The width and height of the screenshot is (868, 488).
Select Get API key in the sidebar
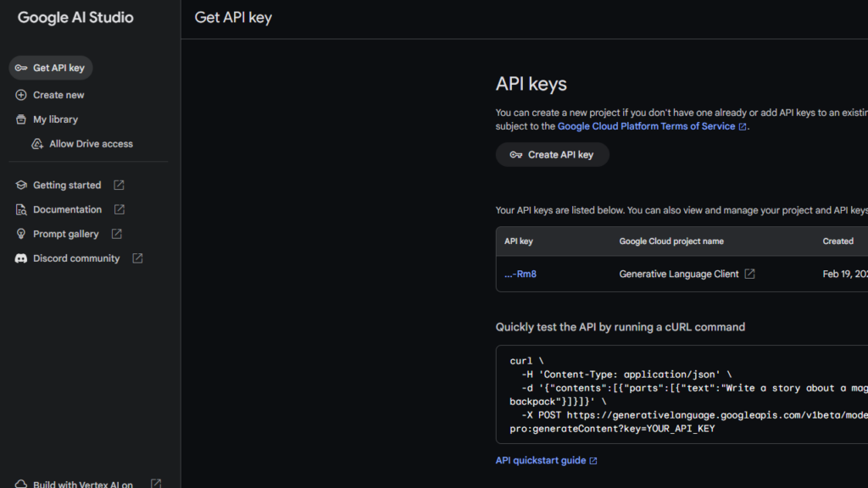pyautogui.click(x=50, y=67)
